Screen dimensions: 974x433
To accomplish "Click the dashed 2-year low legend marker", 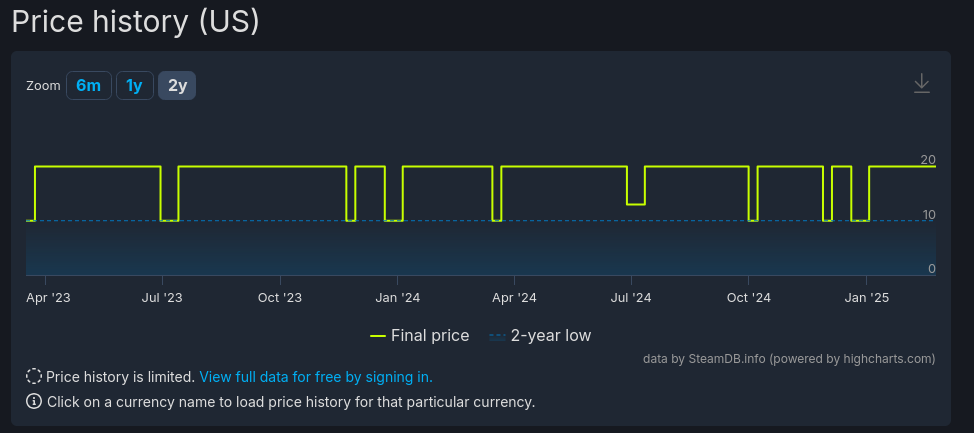I will click(x=497, y=336).
